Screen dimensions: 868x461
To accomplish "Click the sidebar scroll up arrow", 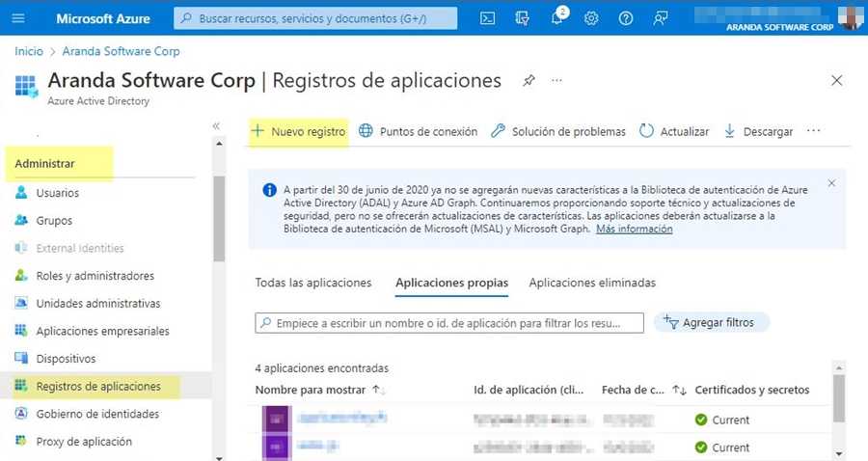I will [x=219, y=144].
